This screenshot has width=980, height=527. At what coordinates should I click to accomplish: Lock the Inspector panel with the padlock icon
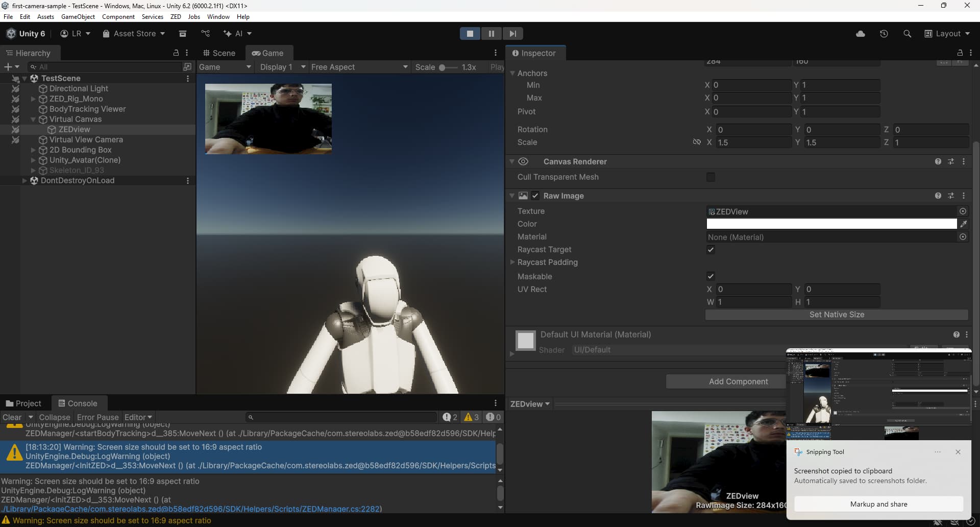coord(960,53)
